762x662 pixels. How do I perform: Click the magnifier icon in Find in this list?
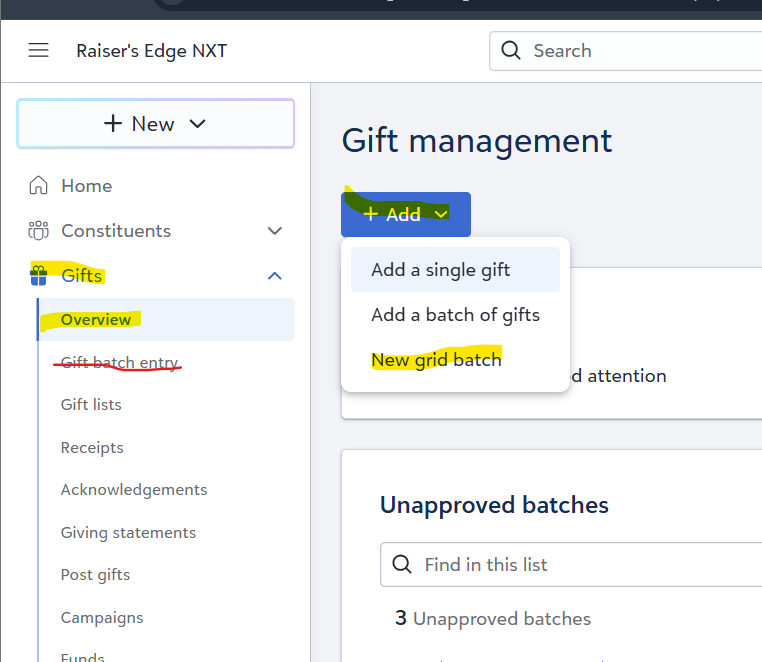pyautogui.click(x=402, y=564)
